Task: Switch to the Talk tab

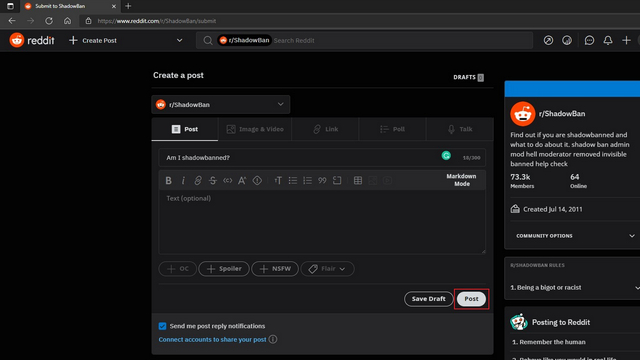Action: tap(460, 129)
